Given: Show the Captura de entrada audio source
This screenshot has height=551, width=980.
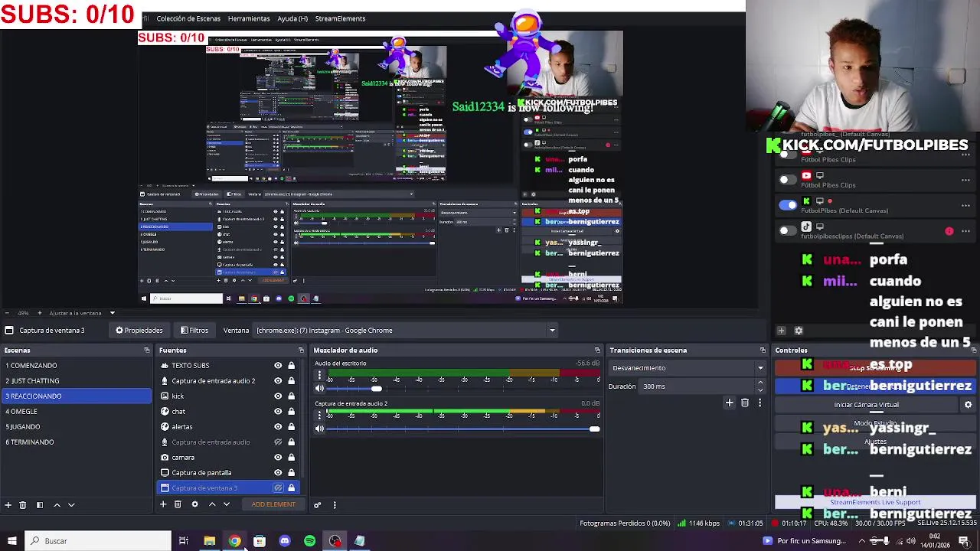Looking at the screenshot, I should pyautogui.click(x=278, y=442).
